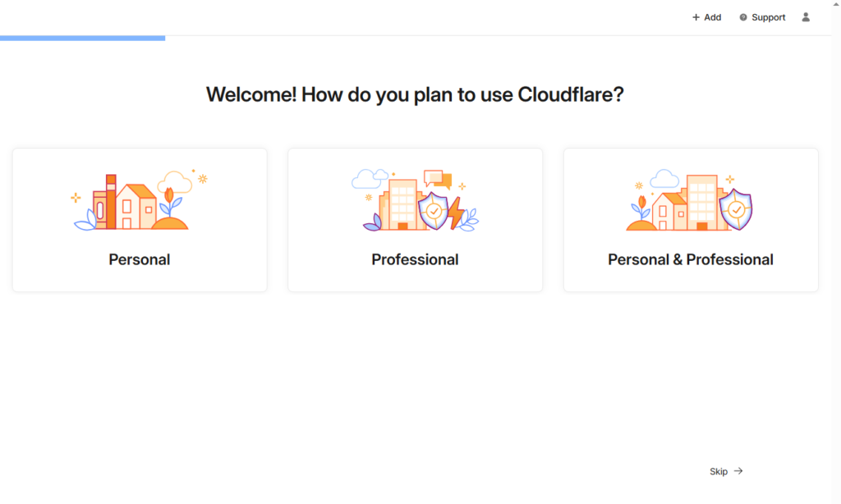Click the books in Personal card illustration
841x504 pixels.
click(105, 202)
